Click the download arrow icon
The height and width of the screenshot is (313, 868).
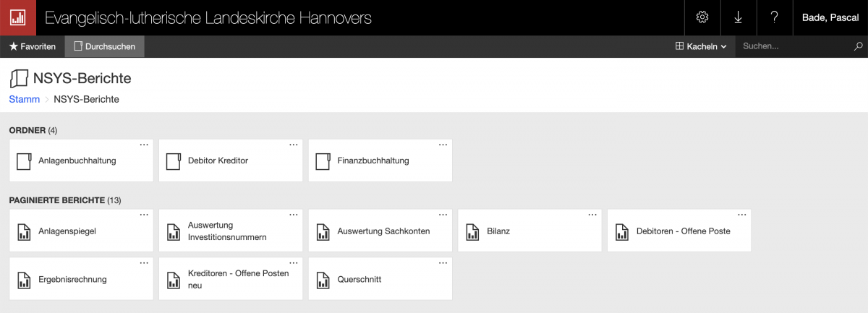tap(738, 17)
